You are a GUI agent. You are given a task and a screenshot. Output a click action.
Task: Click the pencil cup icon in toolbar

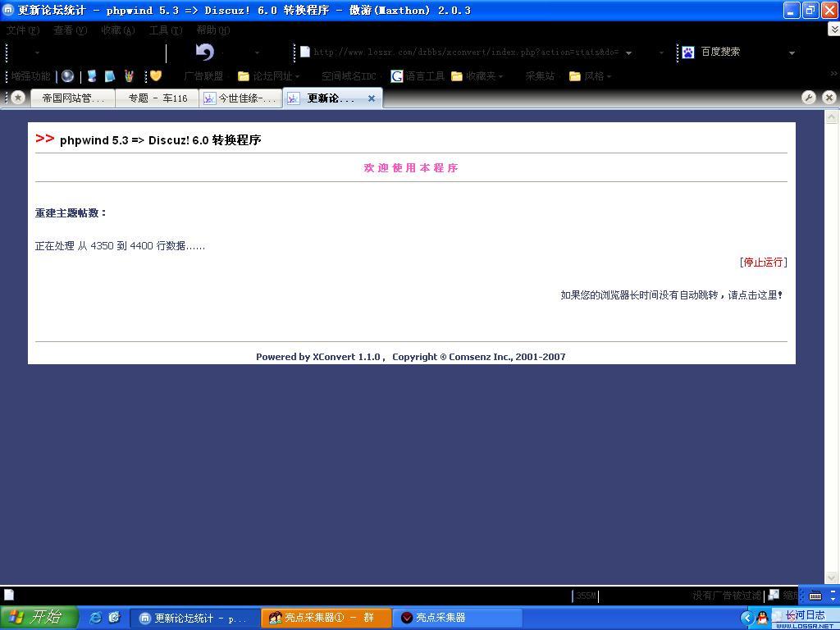(x=129, y=76)
